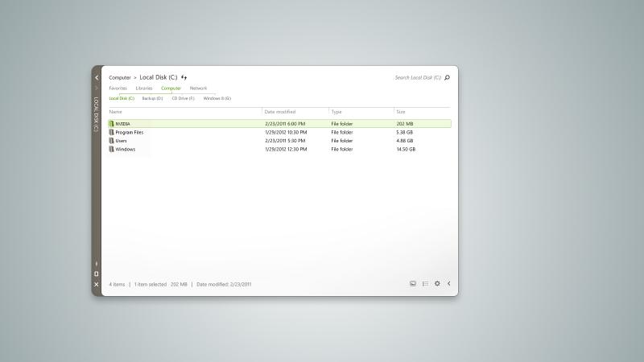
Task: Open the settings gear icon
Action: pyautogui.click(x=437, y=284)
